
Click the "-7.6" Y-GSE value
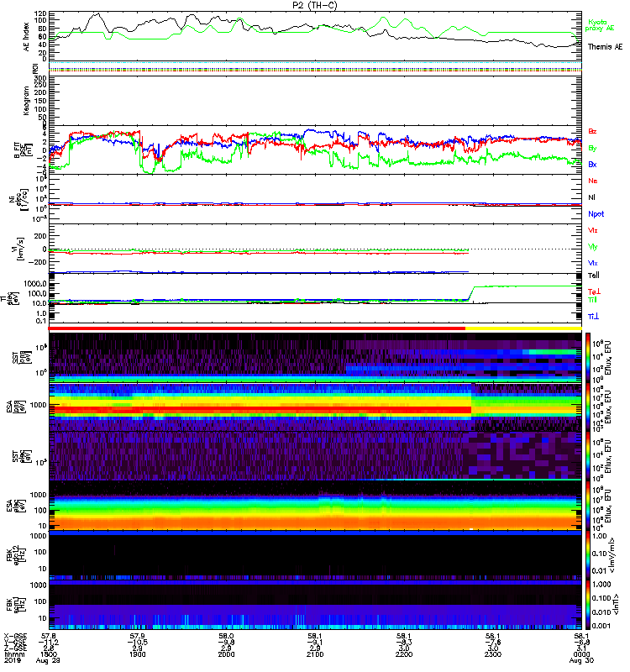click(492, 643)
